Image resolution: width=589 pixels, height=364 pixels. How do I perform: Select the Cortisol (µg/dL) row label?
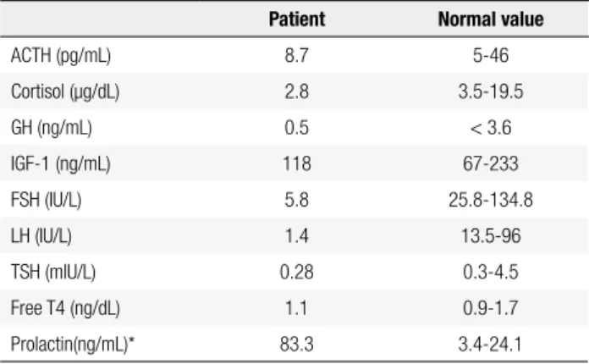tap(65, 92)
